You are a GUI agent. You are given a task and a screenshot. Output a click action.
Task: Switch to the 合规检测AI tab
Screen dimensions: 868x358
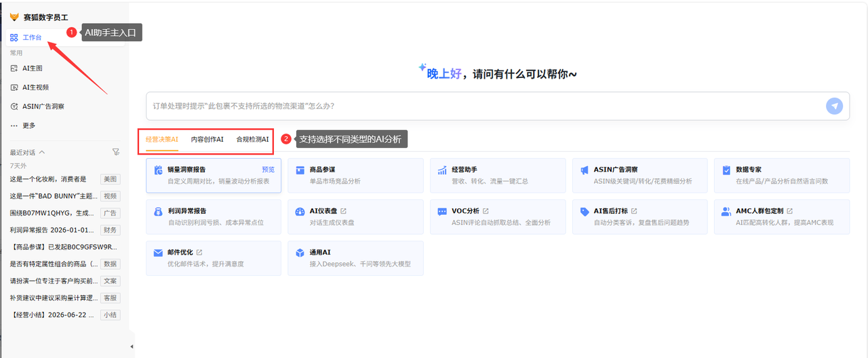[x=252, y=139]
